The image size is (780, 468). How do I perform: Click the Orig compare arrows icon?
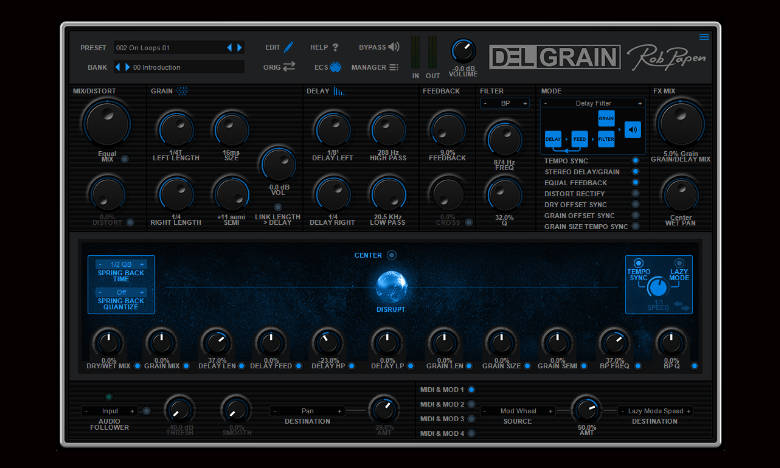click(x=289, y=67)
